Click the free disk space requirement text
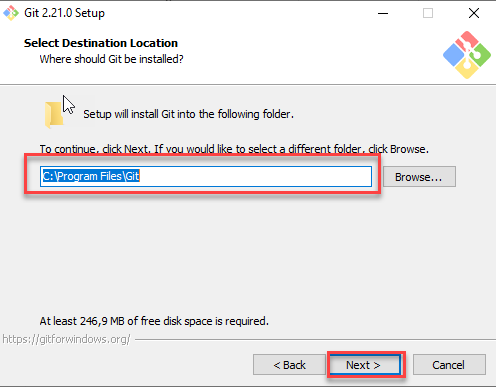The width and height of the screenshot is (496, 387). pyautogui.click(x=154, y=321)
